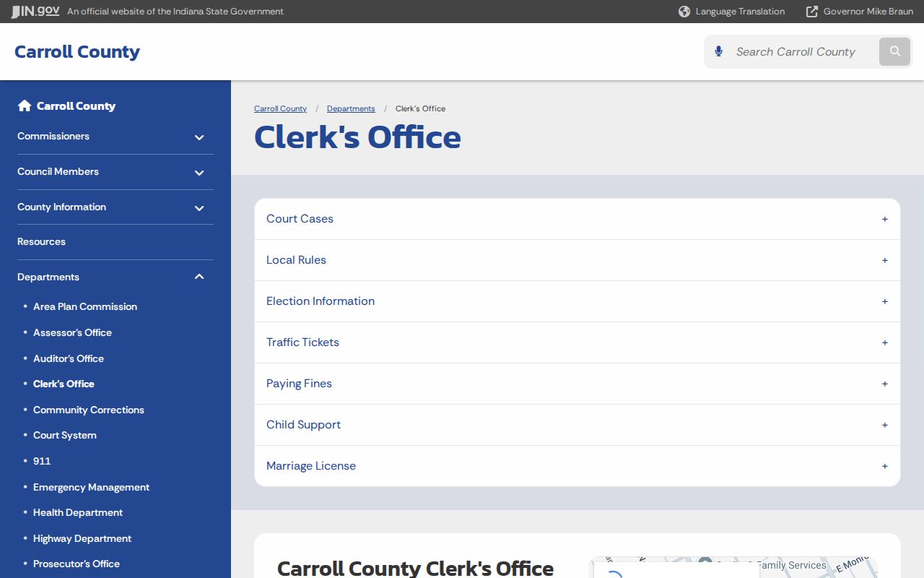Click the Carroll County site title
924x578 pixels.
tap(77, 52)
